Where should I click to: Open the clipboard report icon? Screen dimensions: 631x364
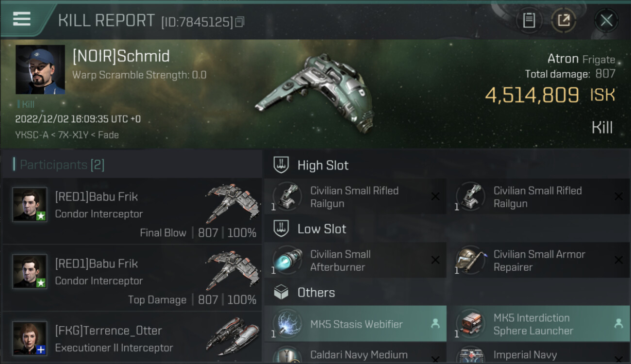[x=529, y=20]
